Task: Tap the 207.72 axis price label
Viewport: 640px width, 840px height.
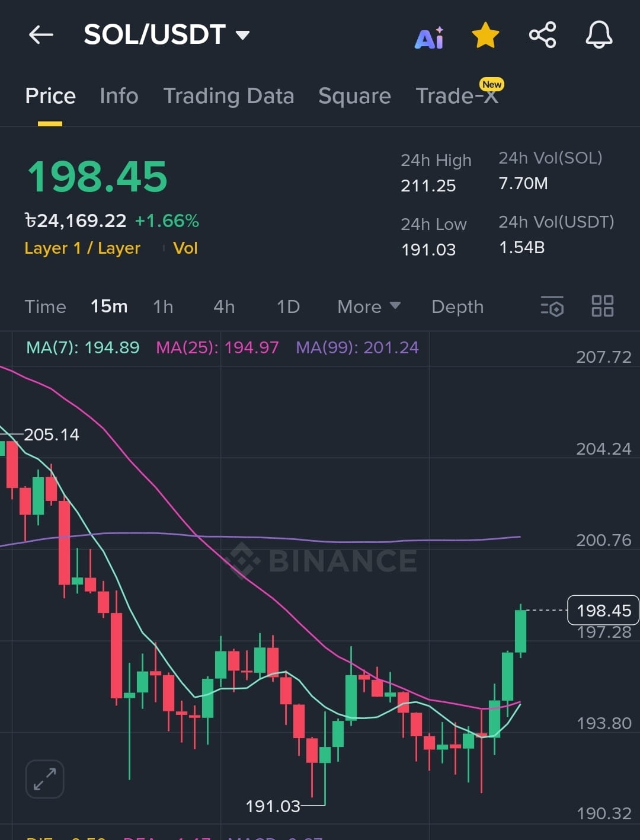Action: (604, 357)
